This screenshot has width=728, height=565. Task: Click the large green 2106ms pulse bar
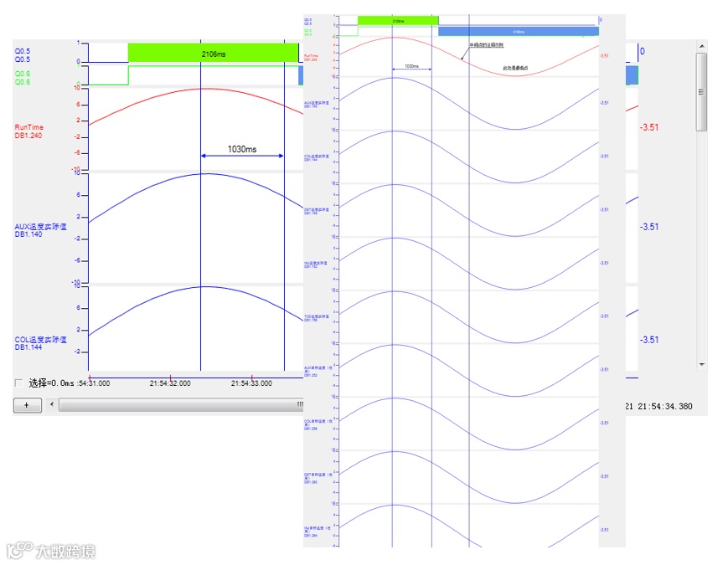pyautogui.click(x=213, y=53)
